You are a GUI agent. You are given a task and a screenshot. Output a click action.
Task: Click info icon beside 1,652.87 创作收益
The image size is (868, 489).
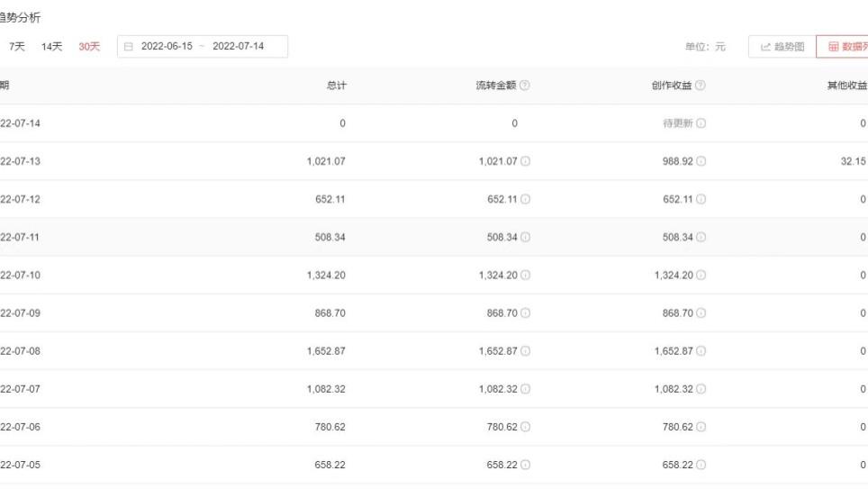point(701,351)
